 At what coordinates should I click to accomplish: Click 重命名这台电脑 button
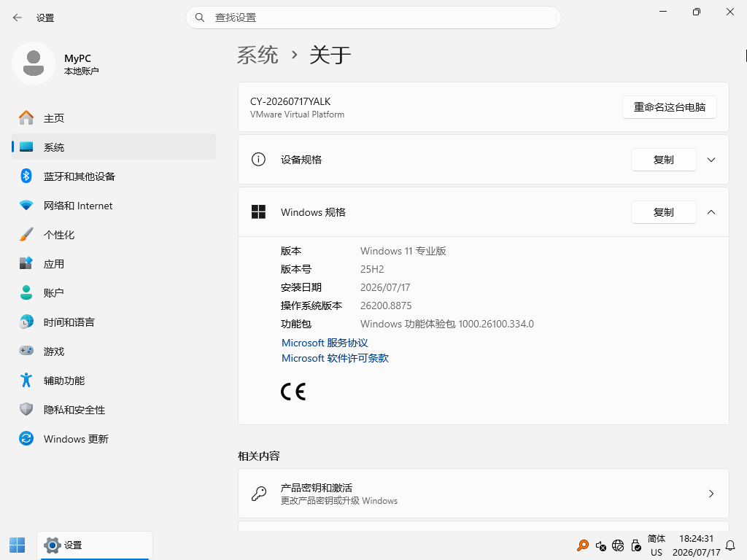670,107
